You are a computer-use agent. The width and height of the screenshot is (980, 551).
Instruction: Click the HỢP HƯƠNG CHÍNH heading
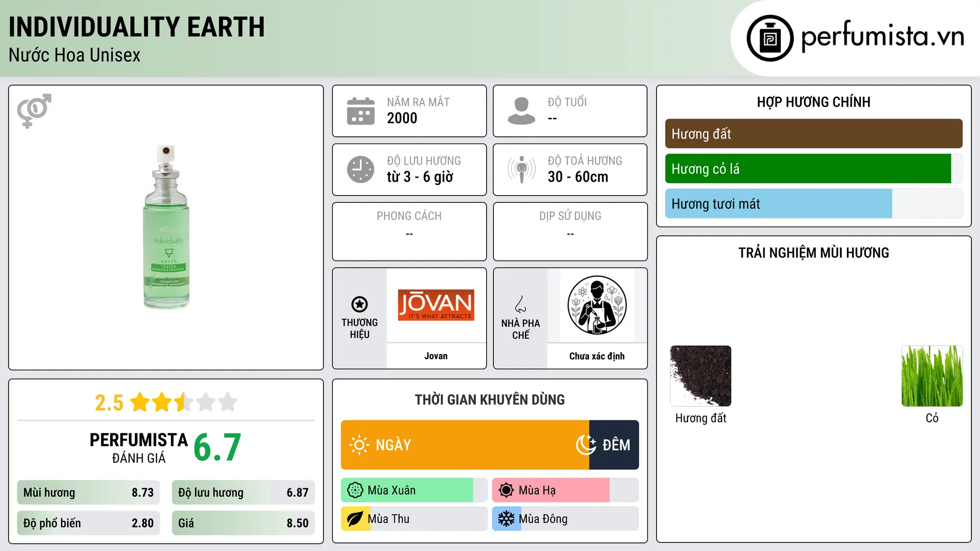pyautogui.click(x=813, y=102)
